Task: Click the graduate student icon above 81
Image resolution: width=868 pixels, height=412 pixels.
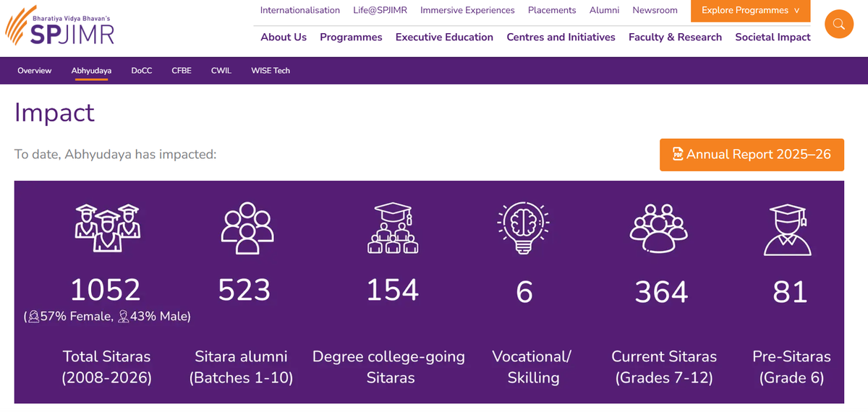Action: click(x=788, y=229)
